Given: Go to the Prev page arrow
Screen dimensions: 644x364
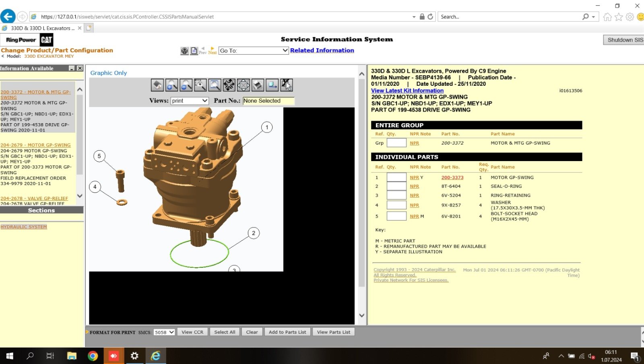Looking at the screenshot, I should tap(203, 50).
